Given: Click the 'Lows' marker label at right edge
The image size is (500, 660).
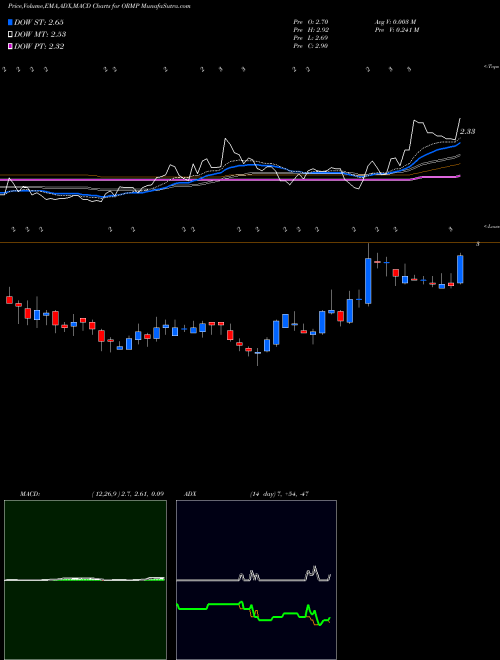Looking at the screenshot, I should tap(491, 226).
